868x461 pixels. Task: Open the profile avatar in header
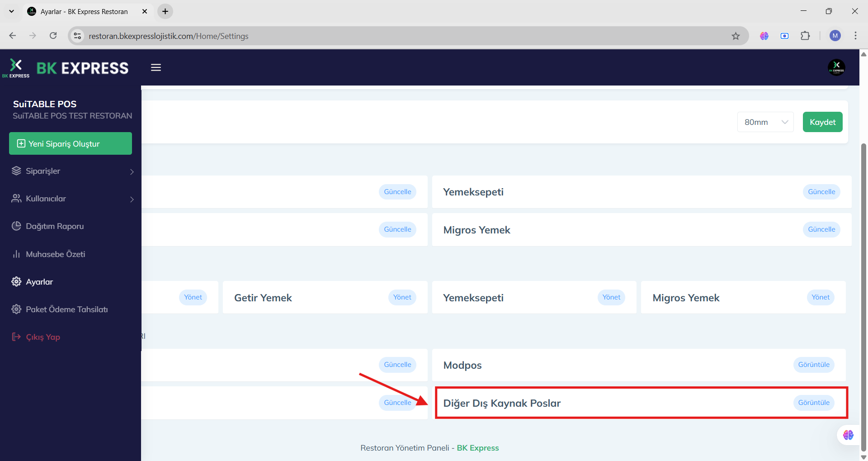click(836, 67)
